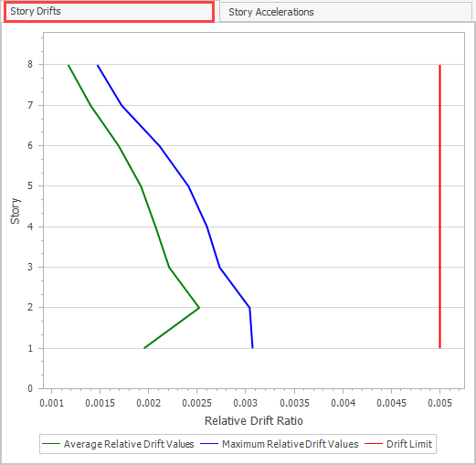Switch to the Story Drifts tab
476x465 pixels.
(109, 12)
